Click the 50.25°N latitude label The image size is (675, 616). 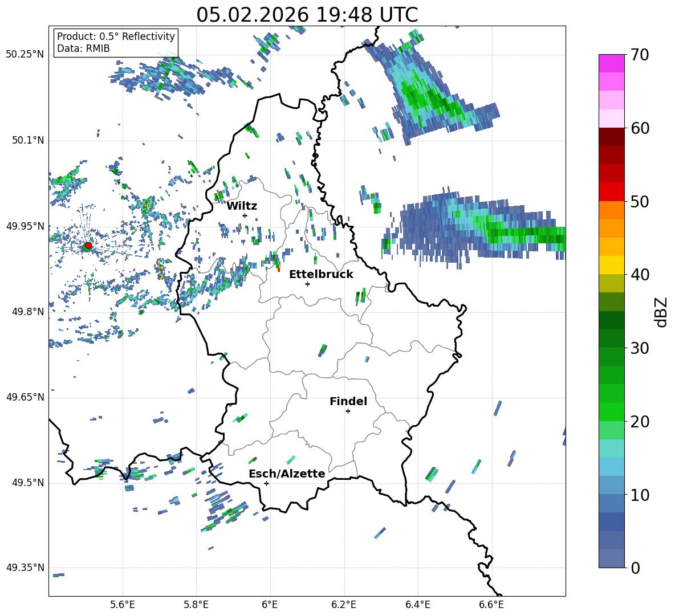click(25, 55)
